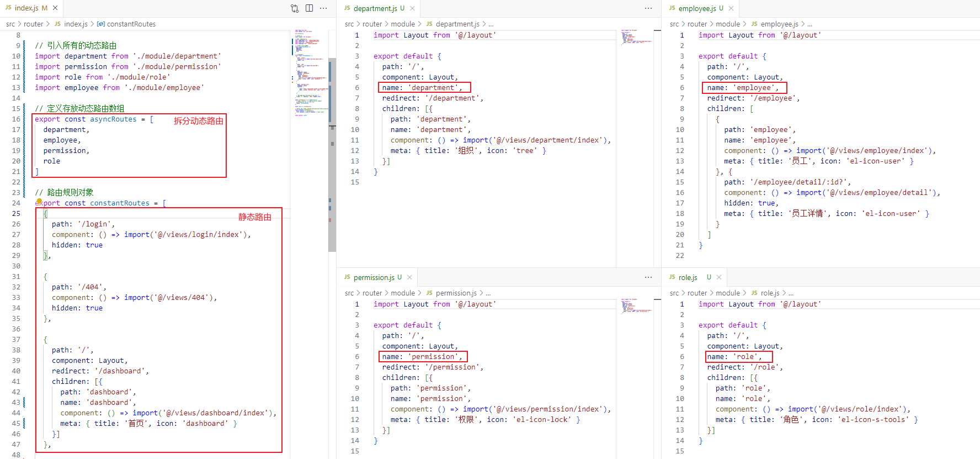This screenshot has height=459, width=980.
Task: Click './module/department' import path in index.js
Action: [x=177, y=56]
